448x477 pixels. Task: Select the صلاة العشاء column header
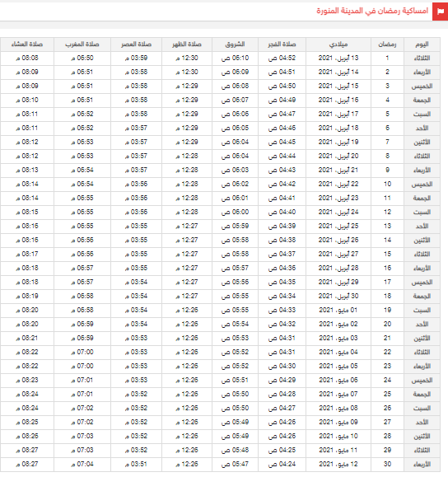[27, 44]
